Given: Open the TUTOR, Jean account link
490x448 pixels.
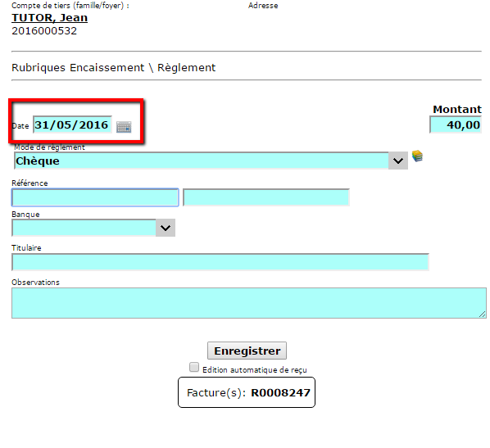Looking at the screenshot, I should coord(50,18).
